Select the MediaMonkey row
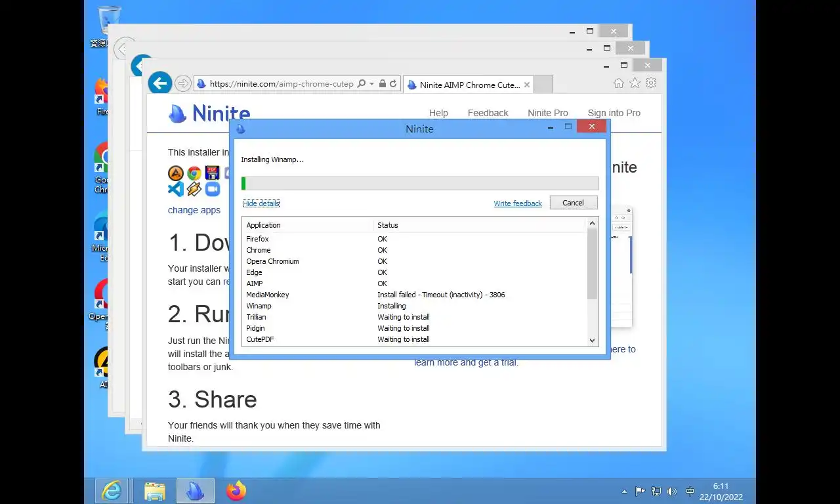Image resolution: width=840 pixels, height=504 pixels. pyautogui.click(x=414, y=295)
